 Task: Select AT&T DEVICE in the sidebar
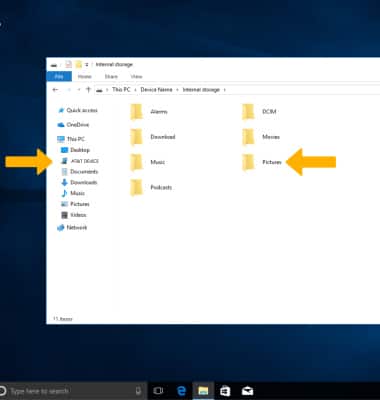[x=80, y=161]
